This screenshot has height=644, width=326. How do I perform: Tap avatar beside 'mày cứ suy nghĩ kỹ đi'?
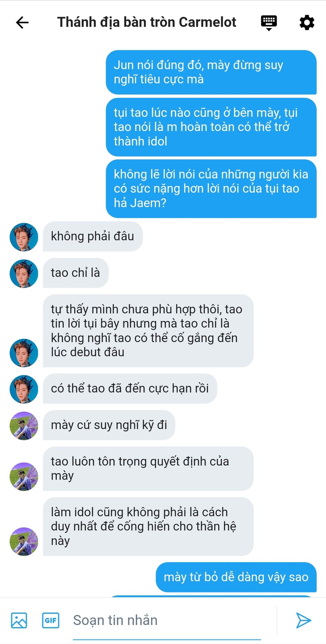click(x=24, y=426)
